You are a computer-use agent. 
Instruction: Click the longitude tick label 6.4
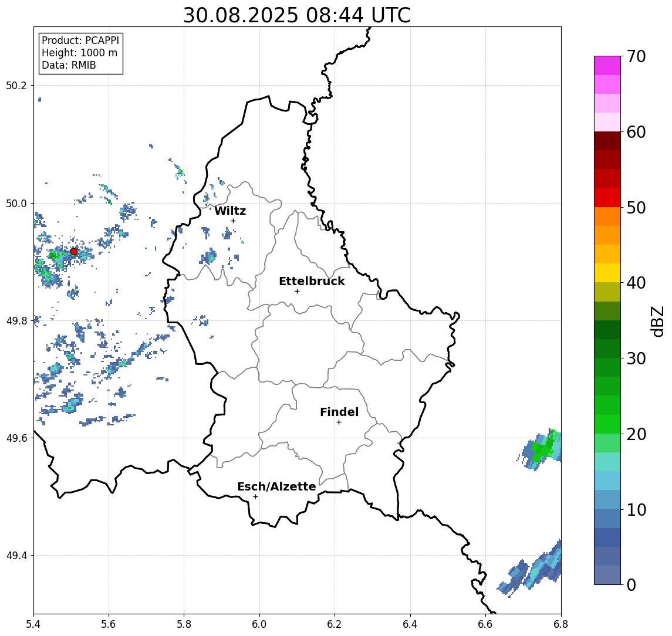[410, 624]
